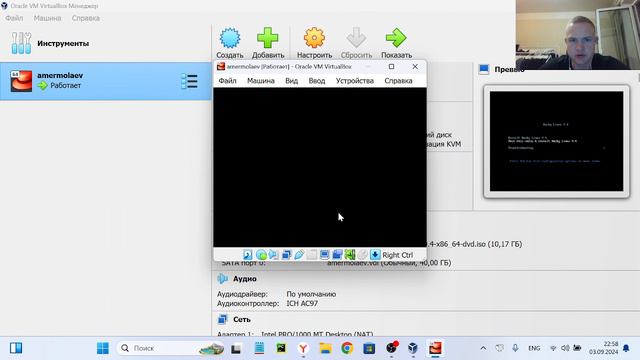This screenshot has height=360, width=640.
Task: Open Справка menu in the VM window
Action: pos(398,81)
